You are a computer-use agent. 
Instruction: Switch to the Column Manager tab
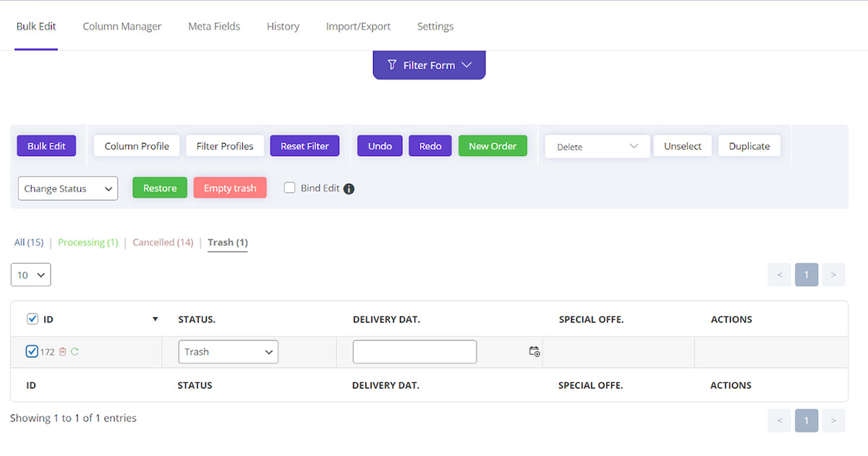coord(122,26)
